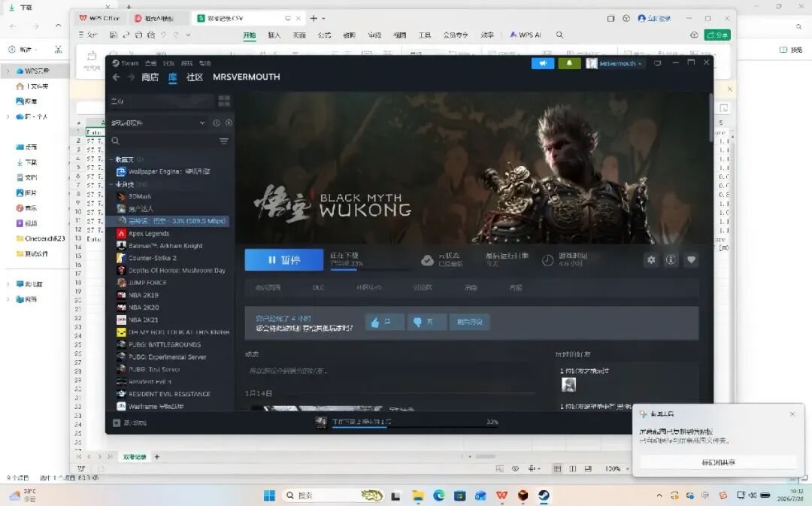Open Steam Library tab
This screenshot has width=812, height=506.
coord(172,77)
